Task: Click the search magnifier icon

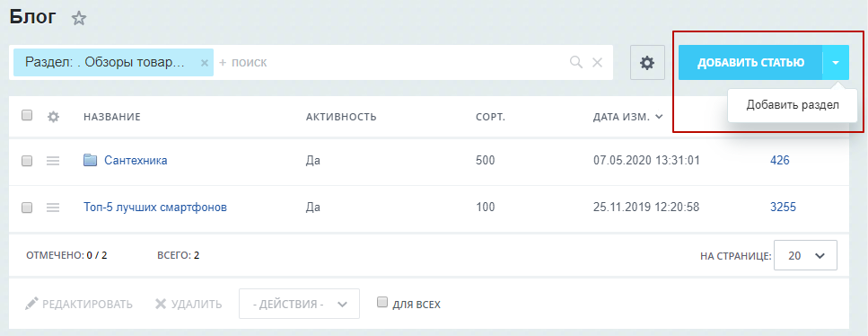Action: [576, 62]
